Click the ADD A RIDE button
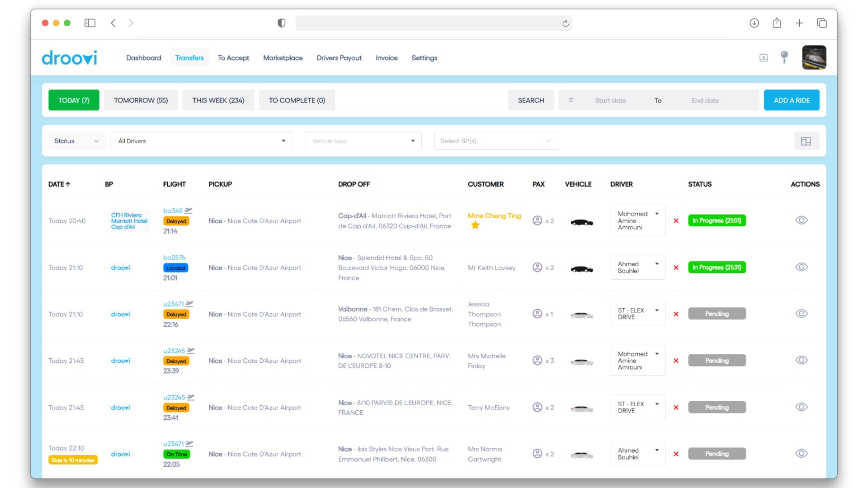 791,100
